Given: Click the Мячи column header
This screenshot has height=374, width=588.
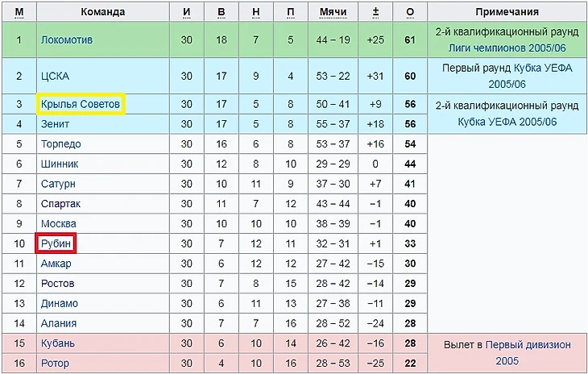Looking at the screenshot, I should (x=333, y=12).
